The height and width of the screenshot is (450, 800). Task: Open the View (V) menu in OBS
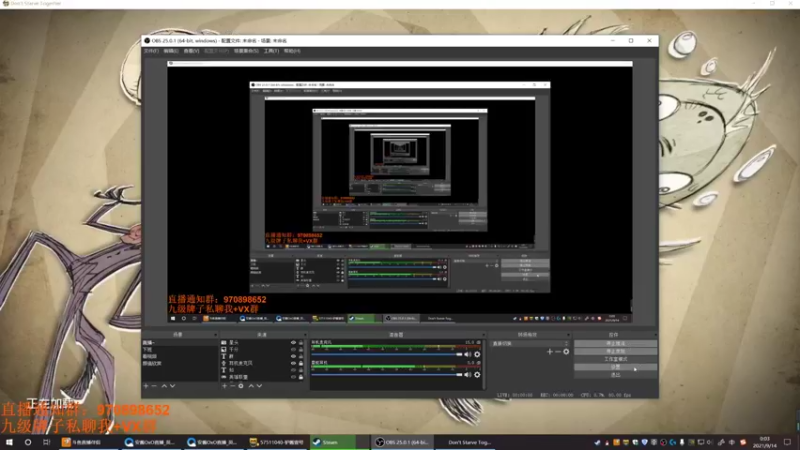pos(191,51)
